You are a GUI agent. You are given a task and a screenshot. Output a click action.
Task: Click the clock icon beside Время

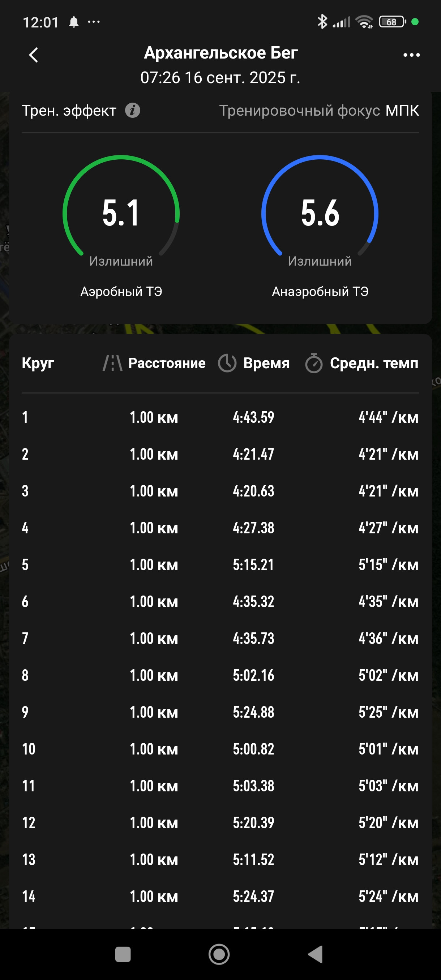[227, 363]
